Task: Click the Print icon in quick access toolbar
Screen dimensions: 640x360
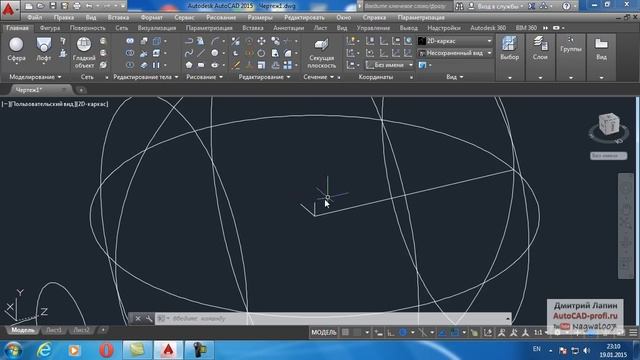Action: [x=77, y=6]
